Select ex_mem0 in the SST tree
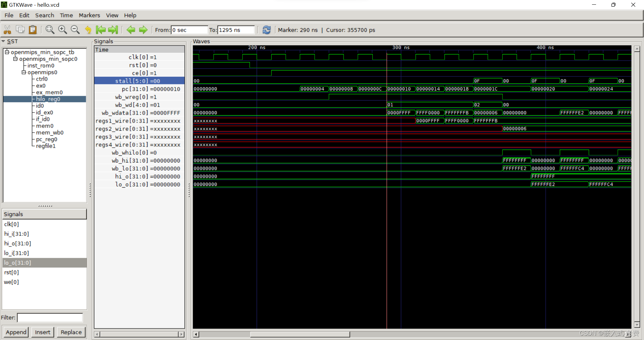644x340 pixels. click(x=49, y=92)
